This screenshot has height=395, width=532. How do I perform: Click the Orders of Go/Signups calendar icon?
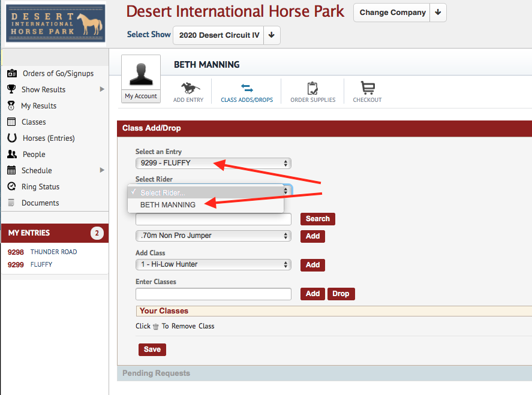click(x=12, y=73)
